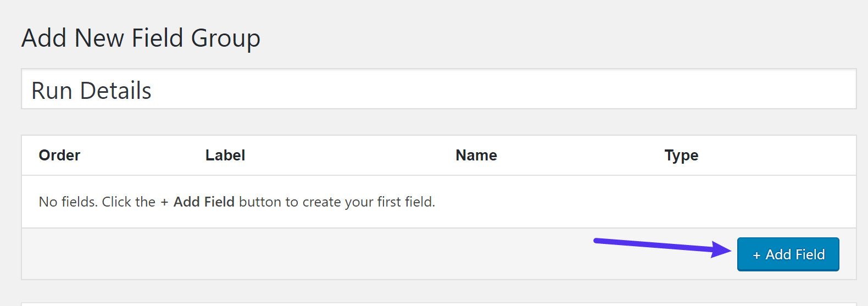This screenshot has width=868, height=306.
Task: Select the Type column header
Action: [681, 155]
